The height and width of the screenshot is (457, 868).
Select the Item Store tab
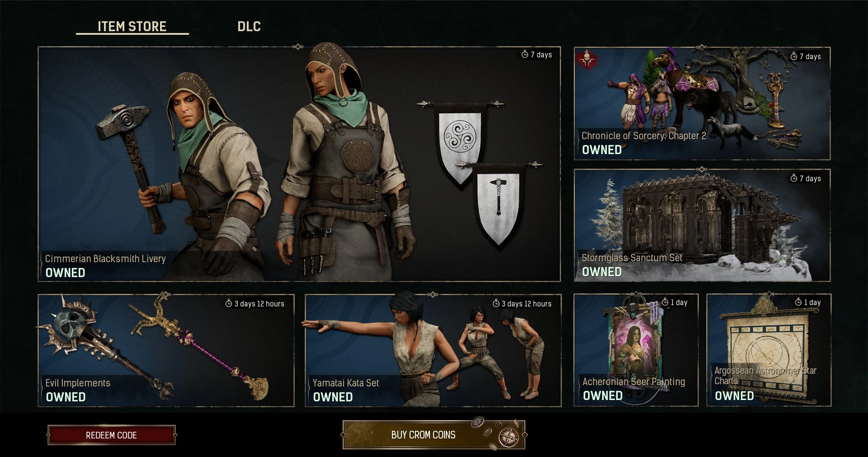point(132,26)
